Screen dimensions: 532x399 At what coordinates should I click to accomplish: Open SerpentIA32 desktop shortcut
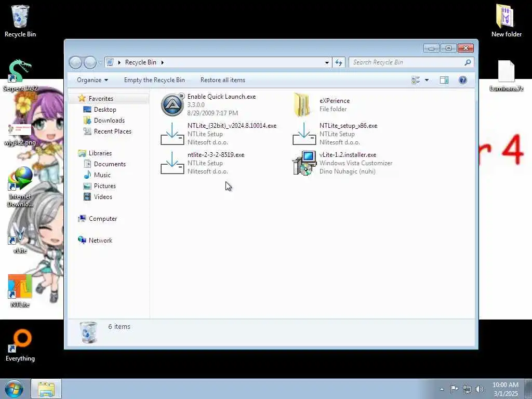20,76
